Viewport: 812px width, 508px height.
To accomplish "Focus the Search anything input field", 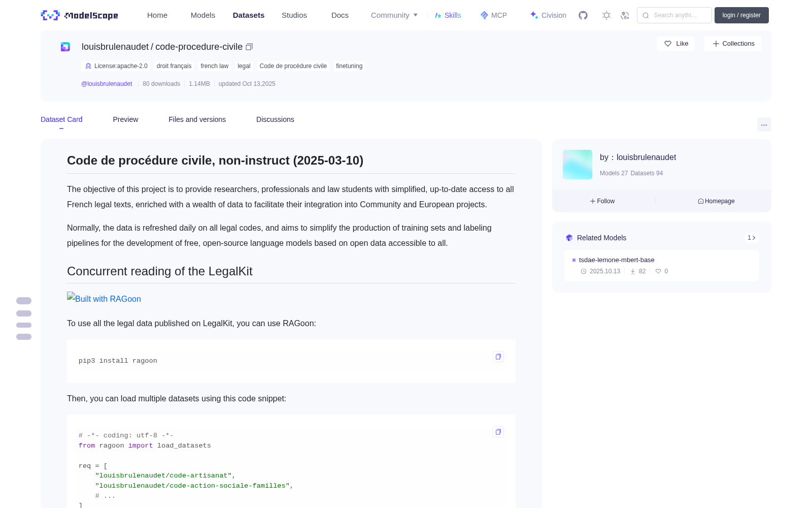I will click(674, 15).
